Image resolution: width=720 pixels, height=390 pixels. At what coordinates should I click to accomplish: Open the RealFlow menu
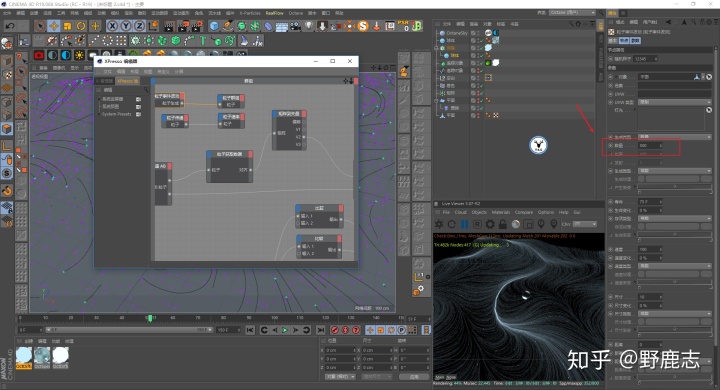275,13
